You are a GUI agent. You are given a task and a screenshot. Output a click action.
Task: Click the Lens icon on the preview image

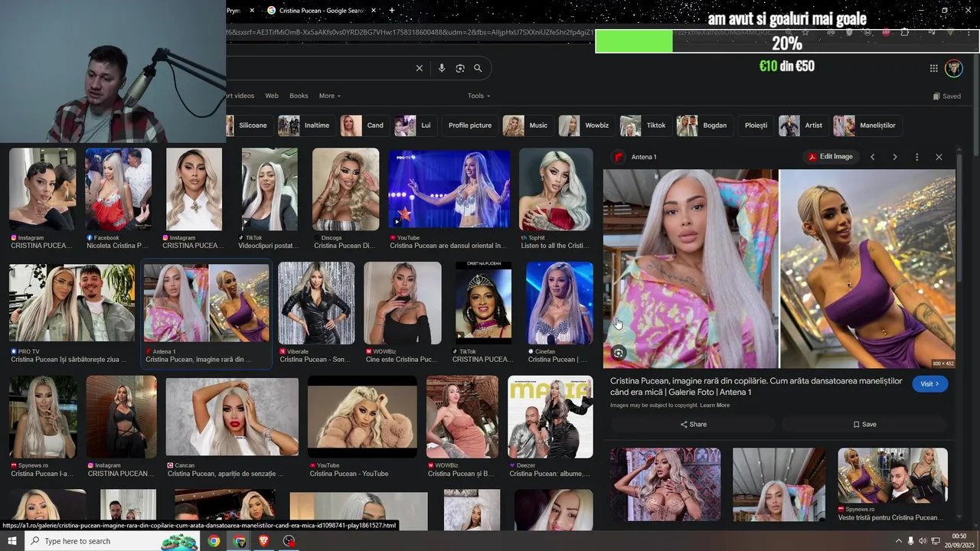click(619, 353)
